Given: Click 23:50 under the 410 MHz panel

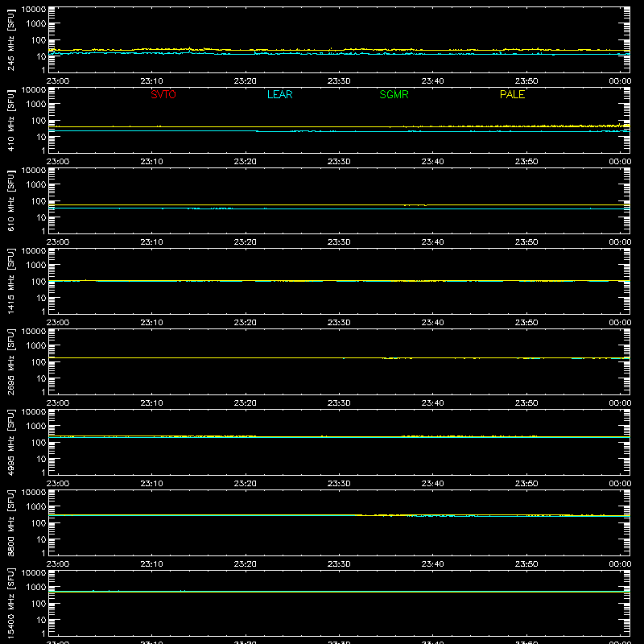Looking at the screenshot, I should [526, 162].
